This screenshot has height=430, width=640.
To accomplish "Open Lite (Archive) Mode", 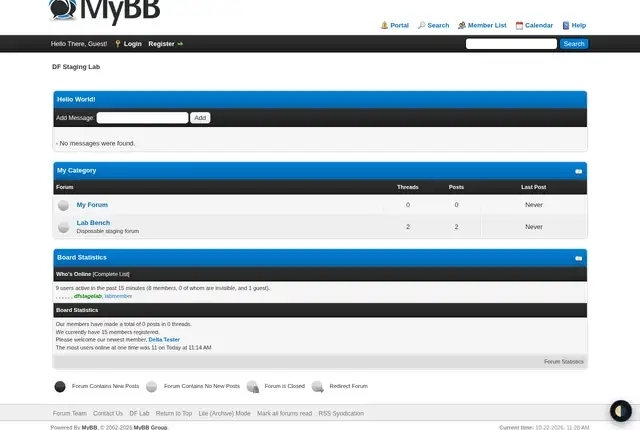I will pos(224,413).
